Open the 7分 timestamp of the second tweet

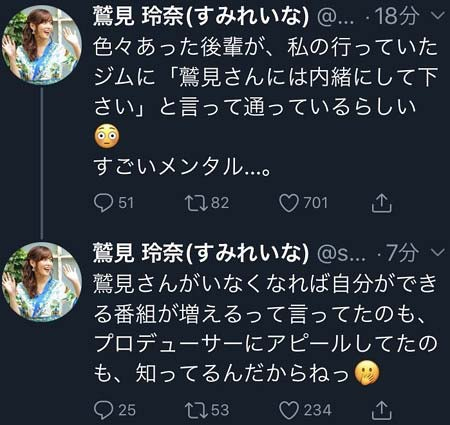point(402,252)
